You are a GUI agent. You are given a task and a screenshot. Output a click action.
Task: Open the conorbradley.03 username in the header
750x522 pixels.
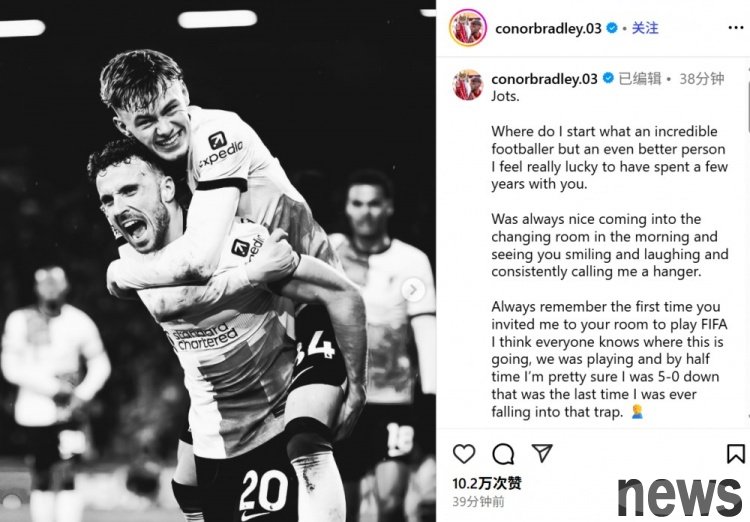coord(548,29)
